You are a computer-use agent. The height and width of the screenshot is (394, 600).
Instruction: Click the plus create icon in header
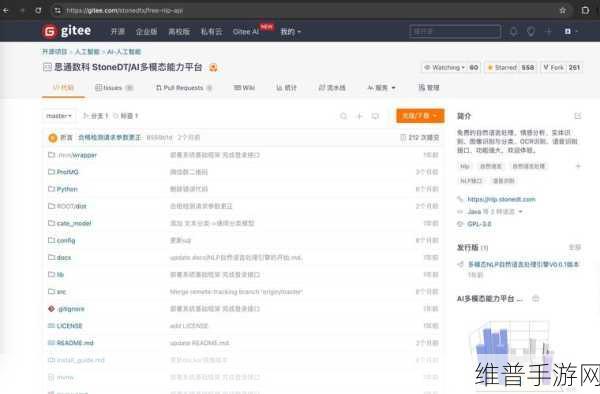tap(548, 32)
